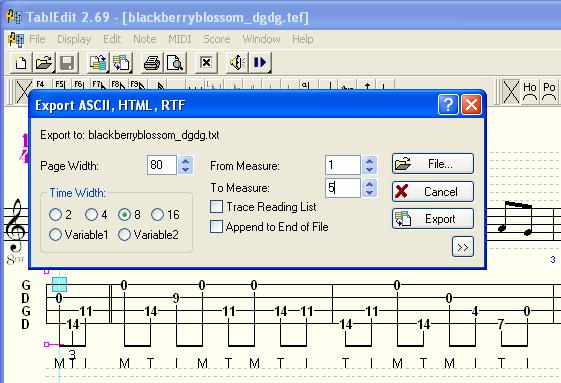This screenshot has height=383, width=561.
Task: Open the Score menu
Action: click(216, 39)
